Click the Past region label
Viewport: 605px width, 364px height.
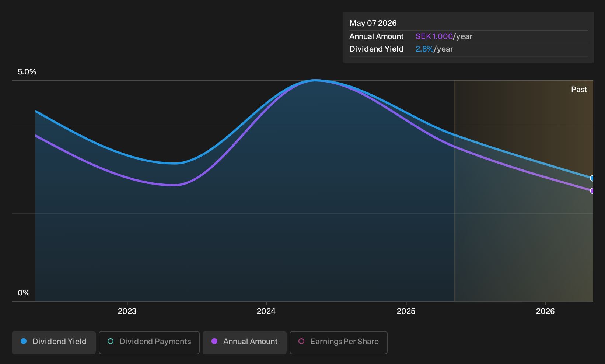pyautogui.click(x=579, y=90)
